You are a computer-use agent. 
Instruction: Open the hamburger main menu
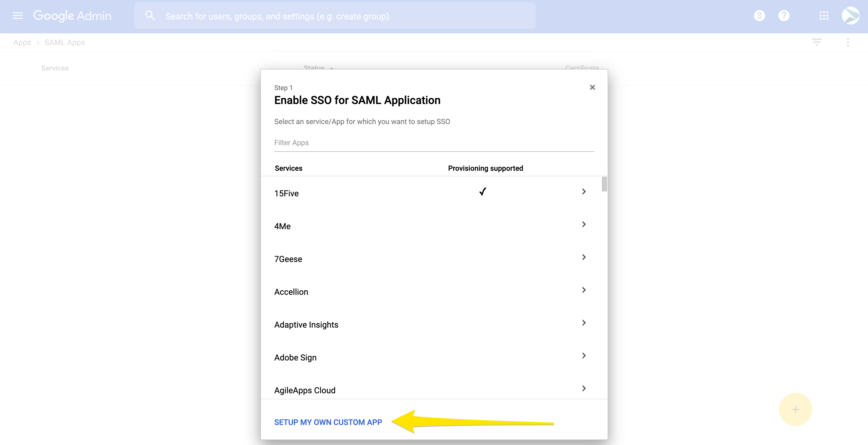tap(18, 16)
